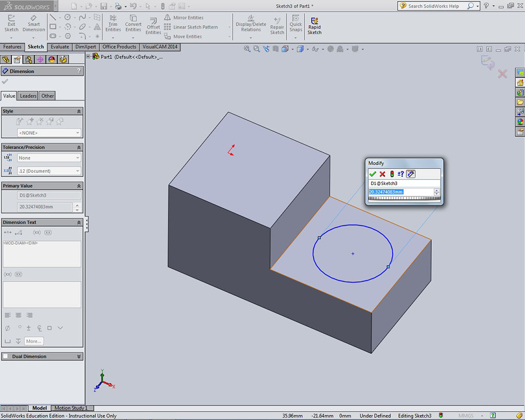This screenshot has height=420, width=525.
Task: Toggle the Dual Dimension checkbox
Action: point(6,356)
